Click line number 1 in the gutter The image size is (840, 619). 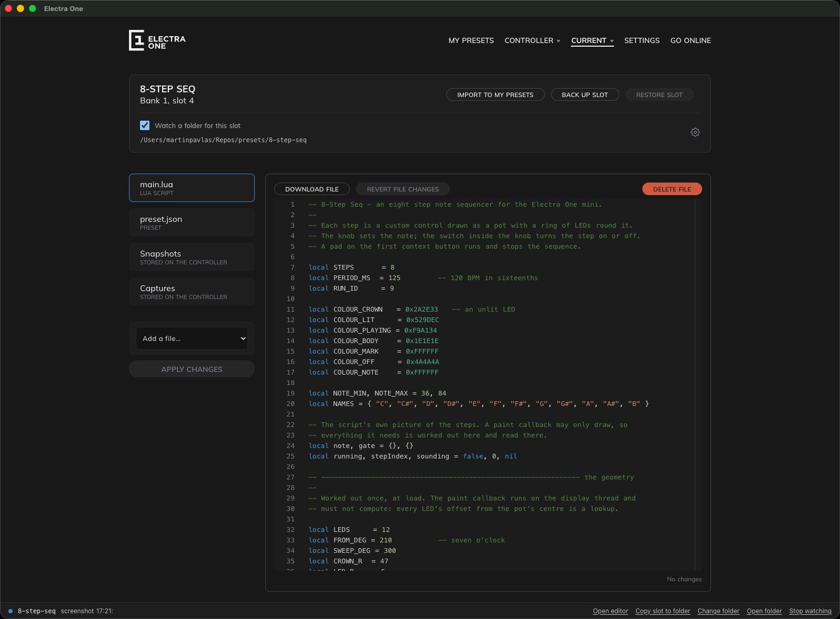(293, 205)
